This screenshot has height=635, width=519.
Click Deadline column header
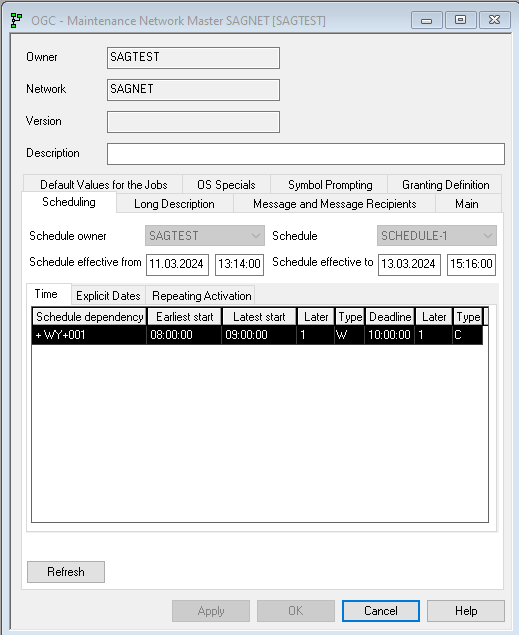click(390, 317)
